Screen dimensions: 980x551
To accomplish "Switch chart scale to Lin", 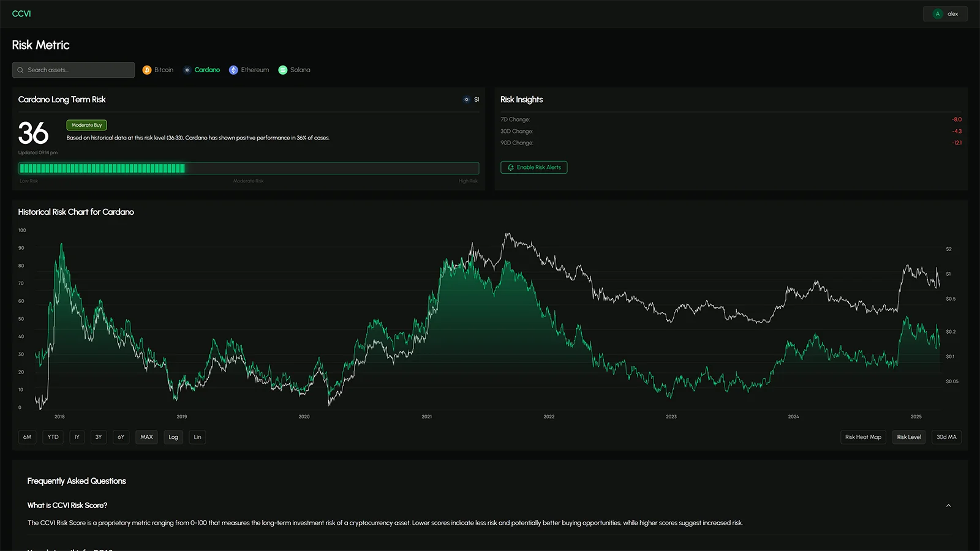I will coord(197,437).
